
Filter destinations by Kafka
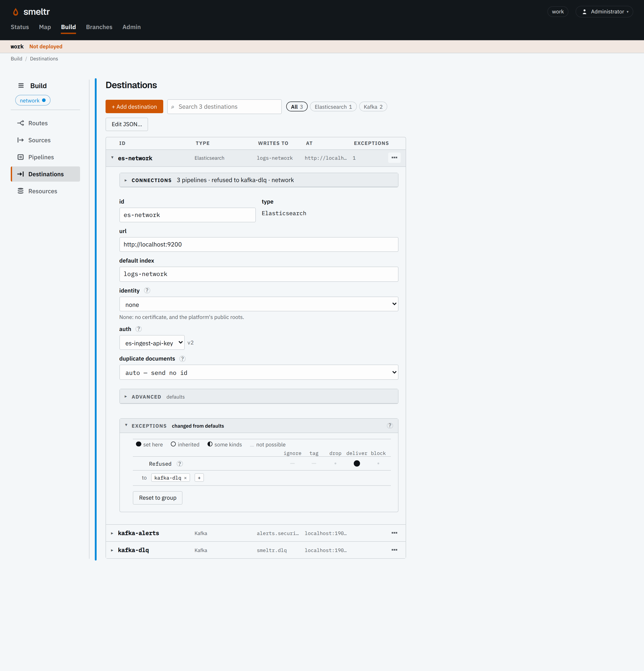pyautogui.click(x=373, y=107)
